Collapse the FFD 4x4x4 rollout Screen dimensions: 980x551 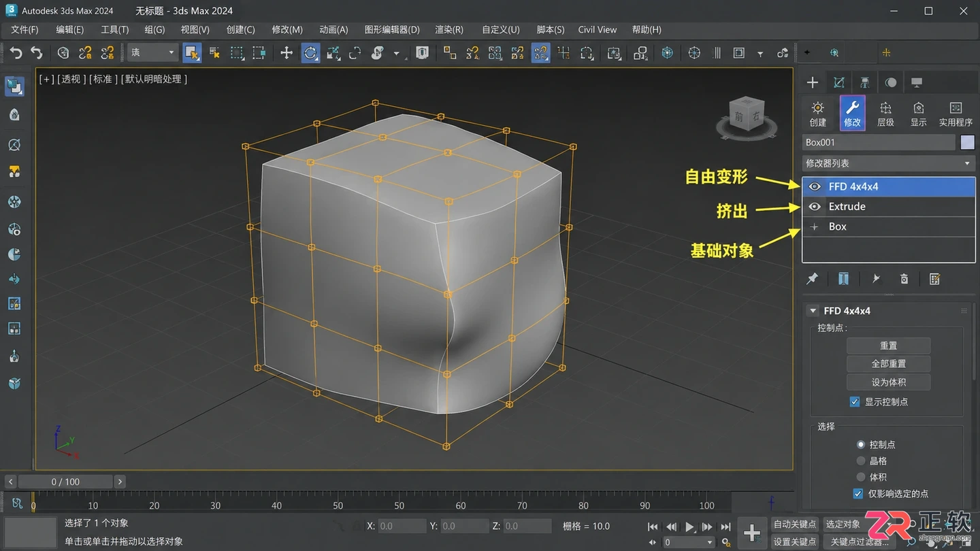[812, 311]
